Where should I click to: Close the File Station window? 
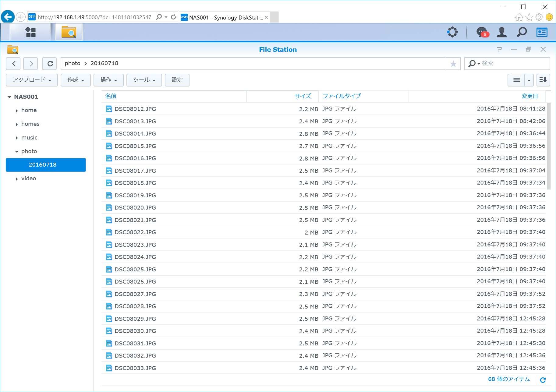[x=543, y=49]
